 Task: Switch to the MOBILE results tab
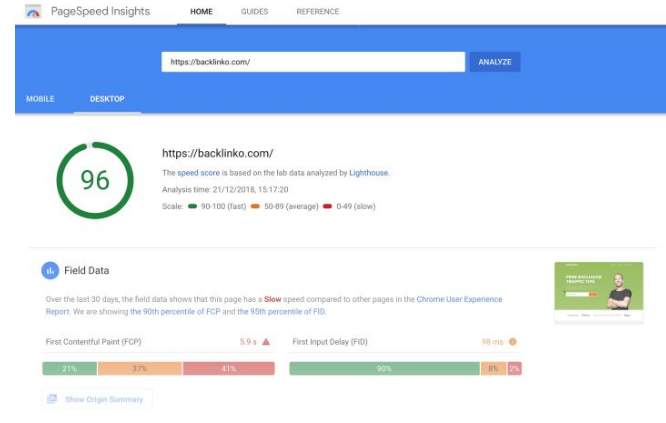[x=40, y=99]
